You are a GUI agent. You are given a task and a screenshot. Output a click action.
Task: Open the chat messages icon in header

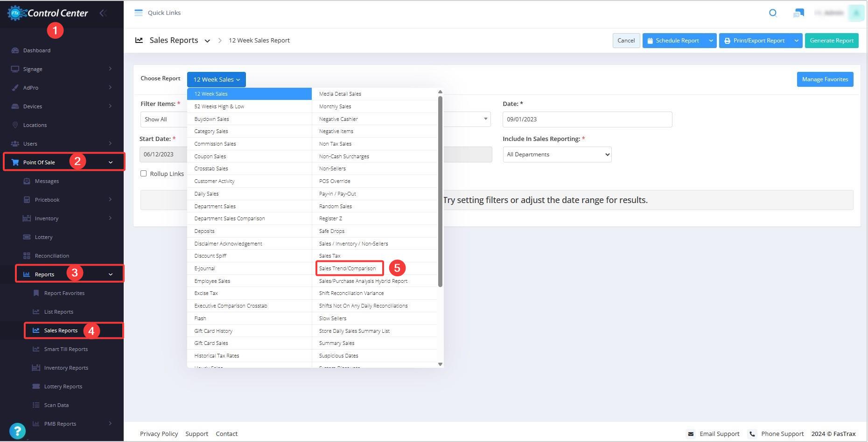(x=798, y=13)
